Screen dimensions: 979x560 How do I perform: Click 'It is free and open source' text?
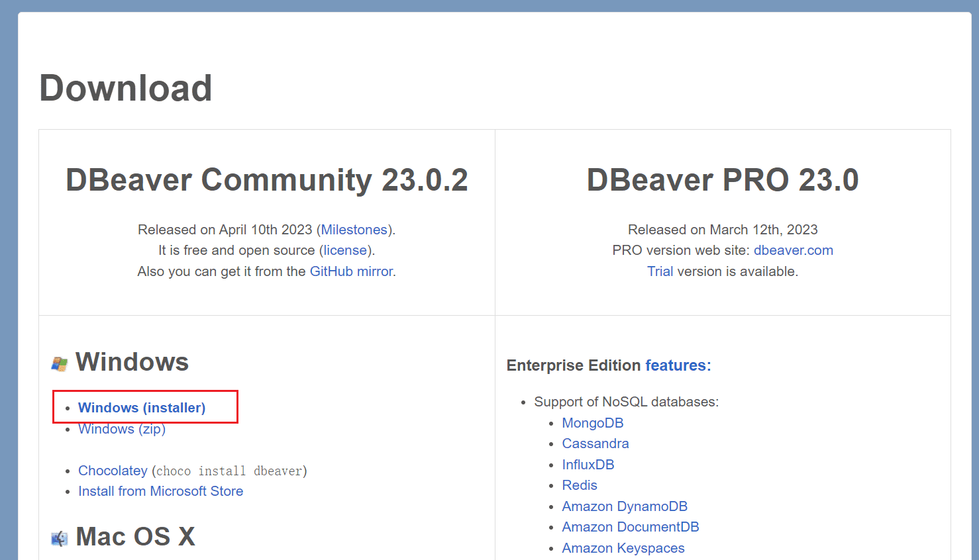pyautogui.click(x=236, y=250)
